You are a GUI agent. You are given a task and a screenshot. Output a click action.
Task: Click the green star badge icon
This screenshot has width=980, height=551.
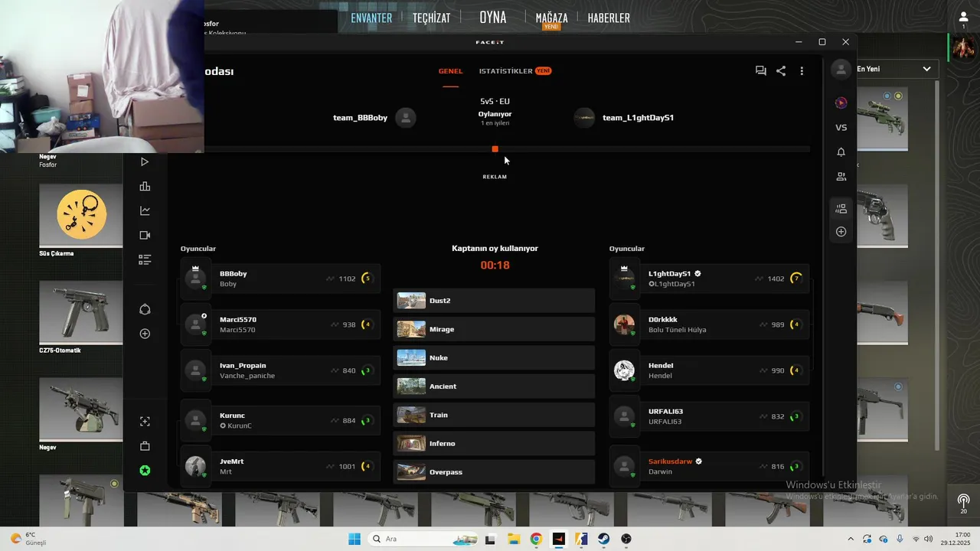click(x=145, y=471)
